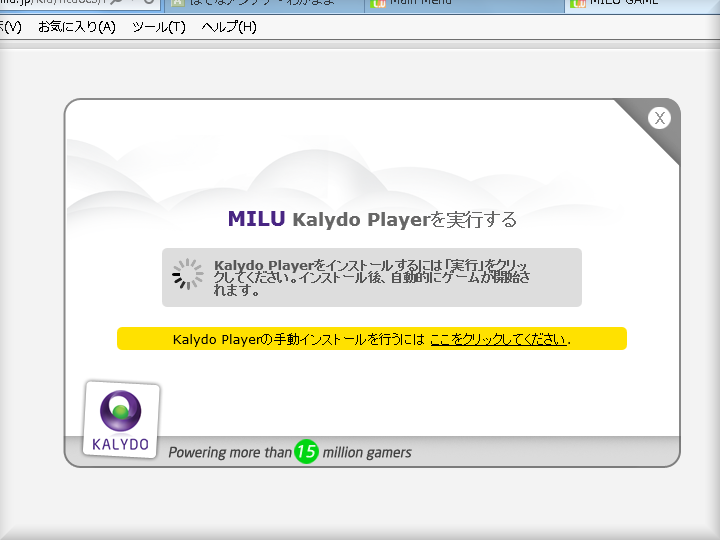The image size is (720, 540).
Task: Open the お気に入り(A) menu
Action: pyautogui.click(x=76, y=27)
